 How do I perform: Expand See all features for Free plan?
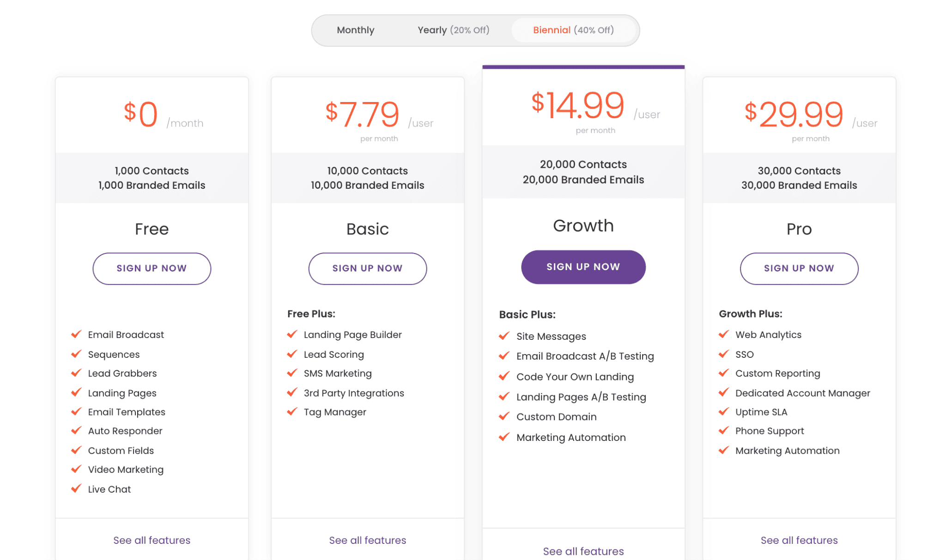click(x=152, y=540)
